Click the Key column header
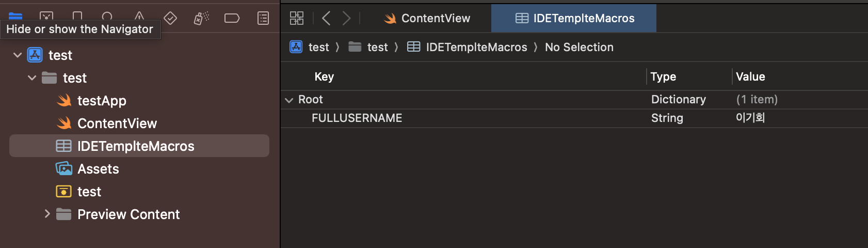This screenshot has width=868, height=248. coord(324,76)
